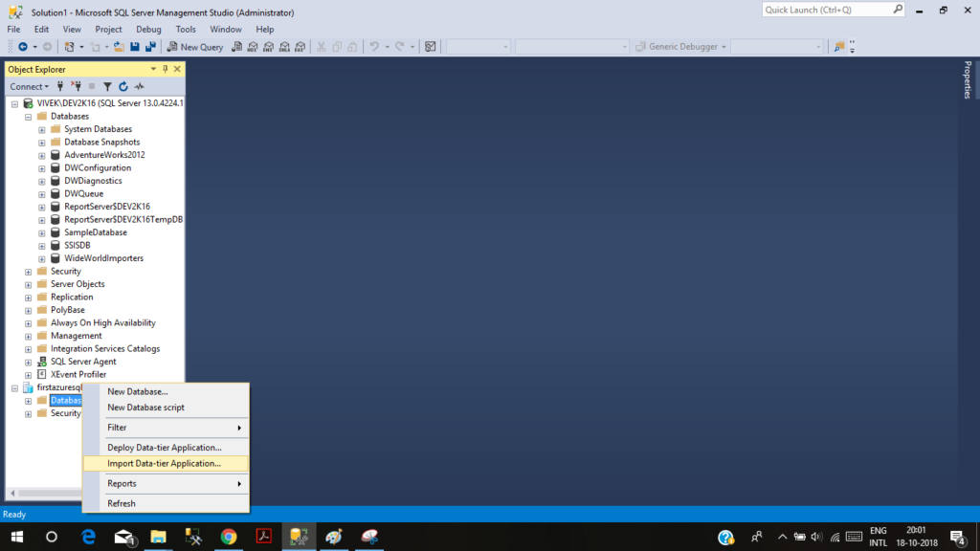Open Google Chrome from the taskbar
980x551 pixels.
229,537
